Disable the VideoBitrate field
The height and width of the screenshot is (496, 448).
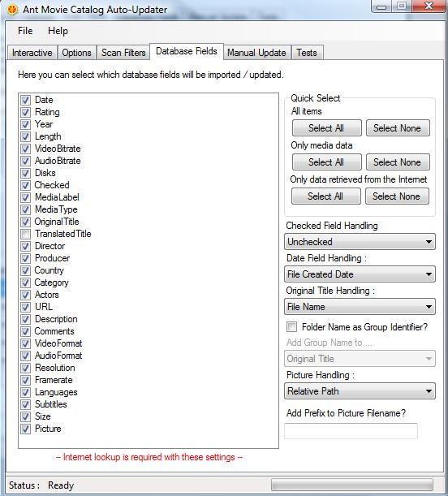pos(26,149)
